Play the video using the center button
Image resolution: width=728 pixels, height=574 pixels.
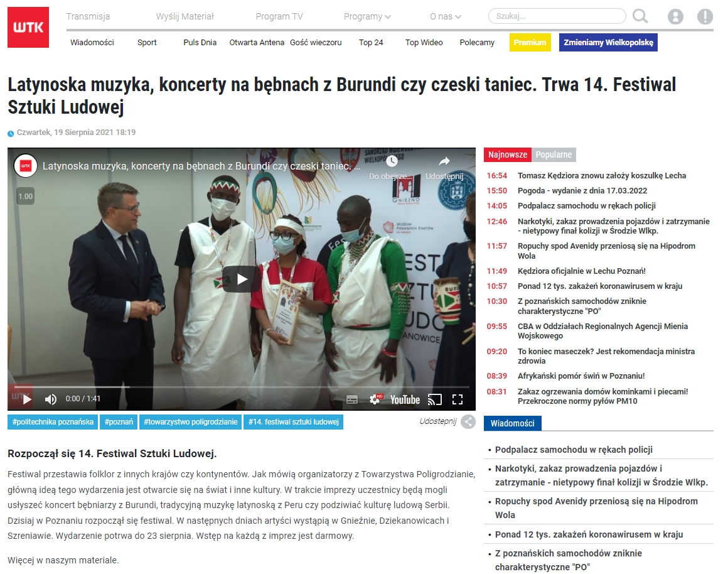pos(242,279)
